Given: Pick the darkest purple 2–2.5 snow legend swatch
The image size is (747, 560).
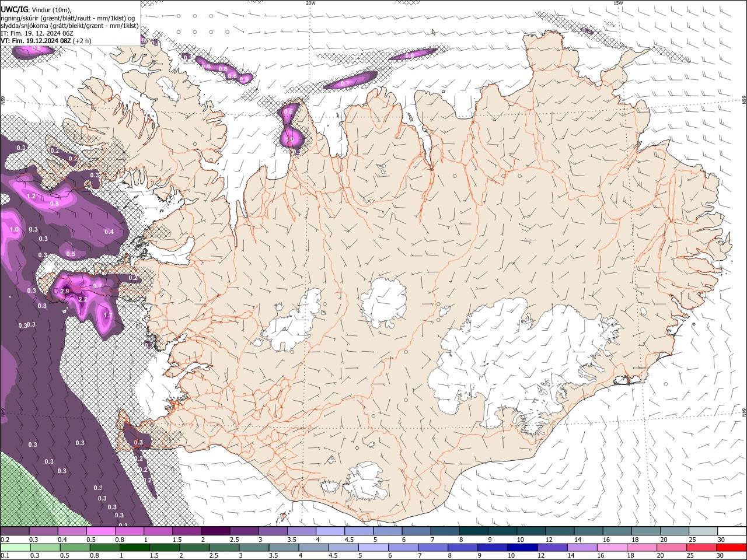Looking at the screenshot, I should coord(215,531).
